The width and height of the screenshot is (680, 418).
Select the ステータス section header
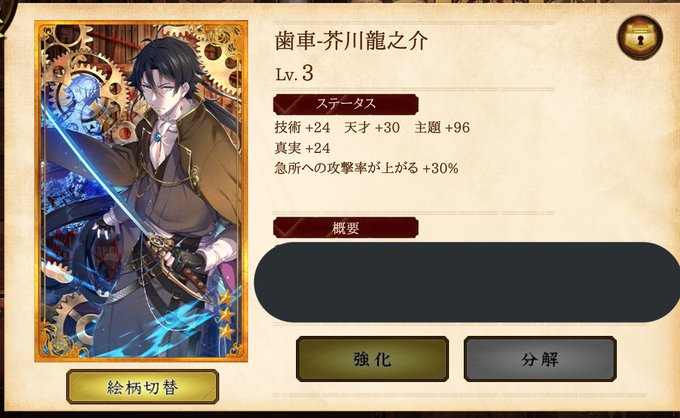pyautogui.click(x=346, y=104)
